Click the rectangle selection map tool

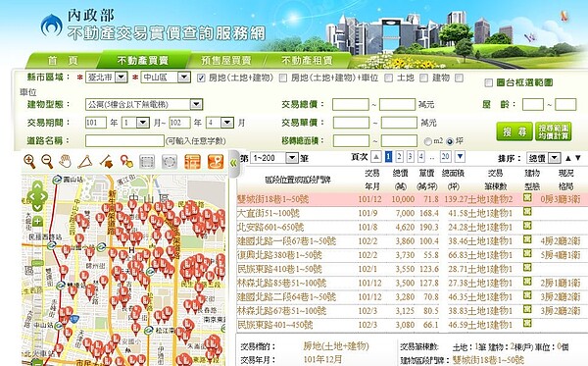(x=147, y=162)
